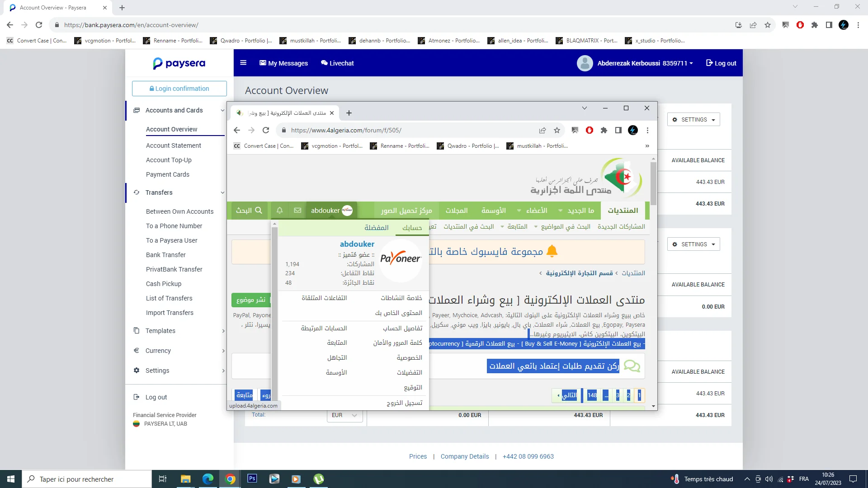Share the 4algeria page from the address bar
The image size is (868, 488).
[542, 130]
